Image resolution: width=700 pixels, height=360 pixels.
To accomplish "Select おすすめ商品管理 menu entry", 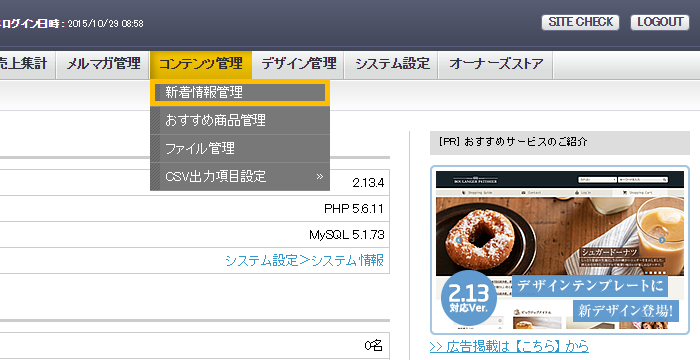I will pyautogui.click(x=240, y=120).
